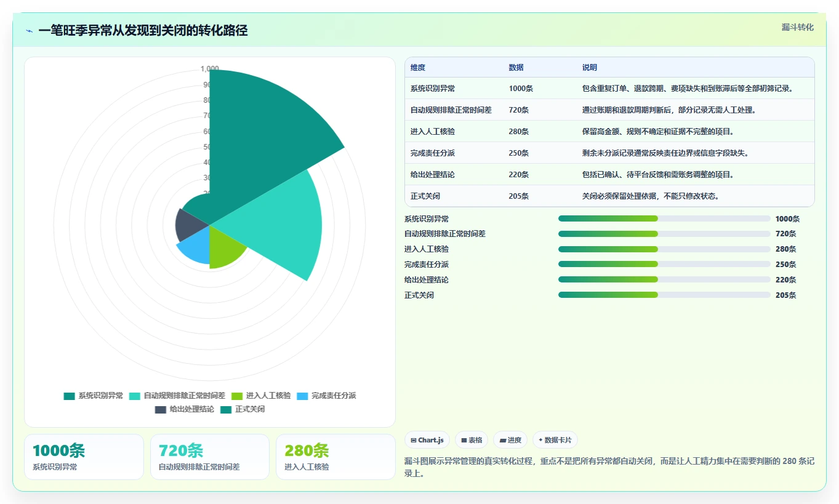Click the 漏斗转化 tag in the header

coord(797,27)
